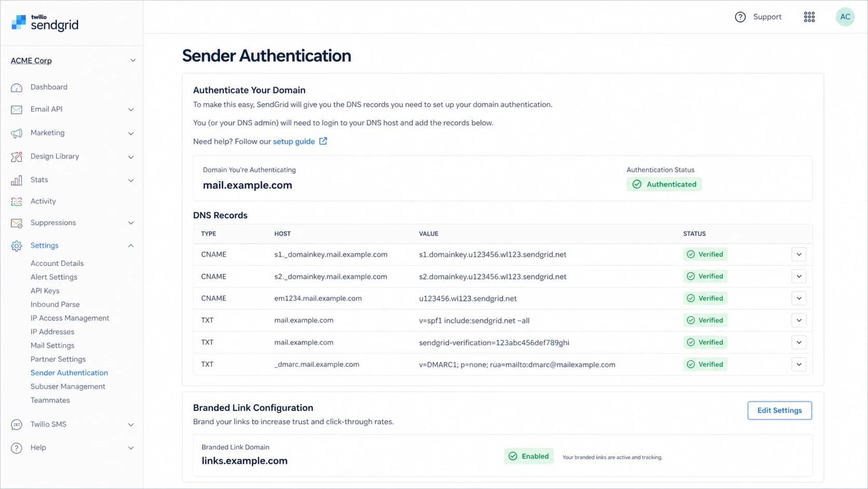868x489 pixels.
Task: Expand the _dmarc TXT record row
Action: 799,364
